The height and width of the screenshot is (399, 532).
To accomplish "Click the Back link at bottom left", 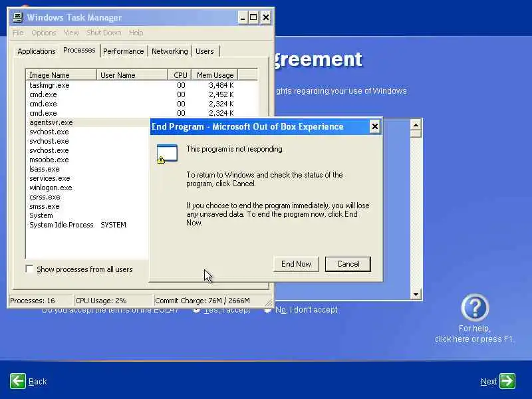I will pyautogui.click(x=38, y=382).
